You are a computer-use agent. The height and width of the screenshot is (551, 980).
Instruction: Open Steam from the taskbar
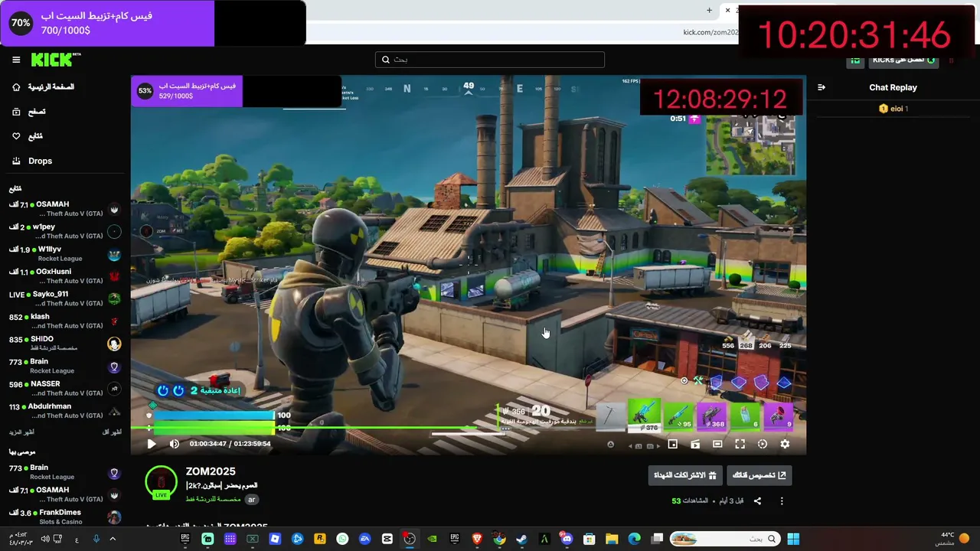tap(521, 539)
